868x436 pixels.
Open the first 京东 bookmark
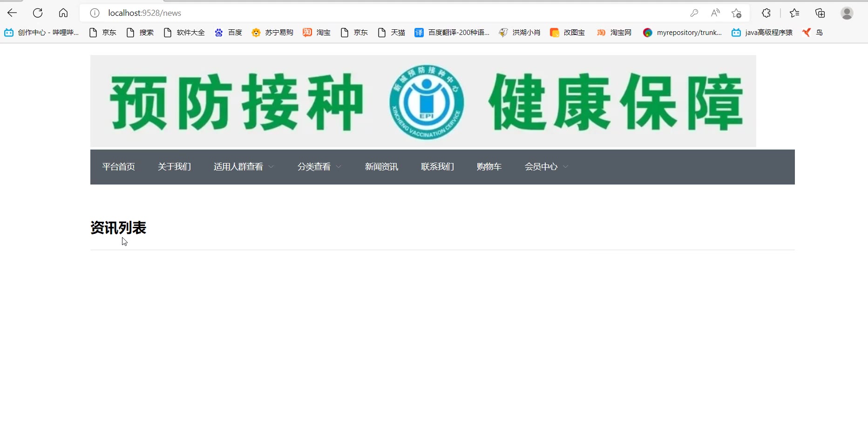click(102, 33)
